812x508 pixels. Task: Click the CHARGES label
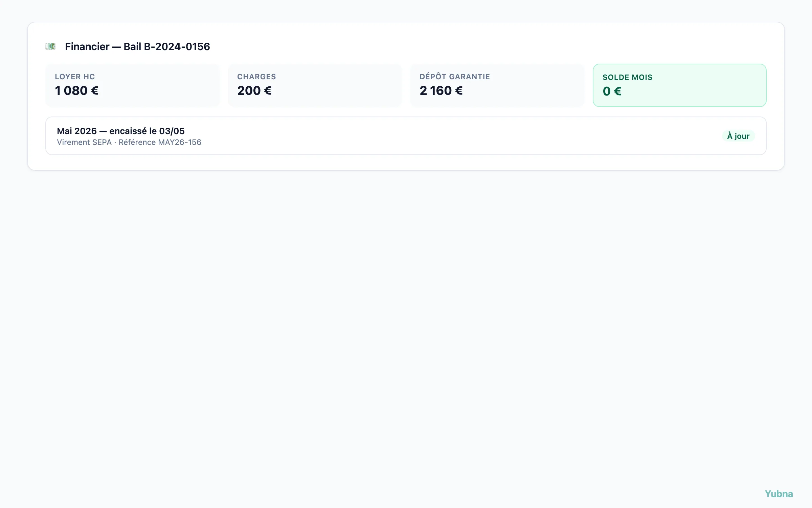click(256, 77)
